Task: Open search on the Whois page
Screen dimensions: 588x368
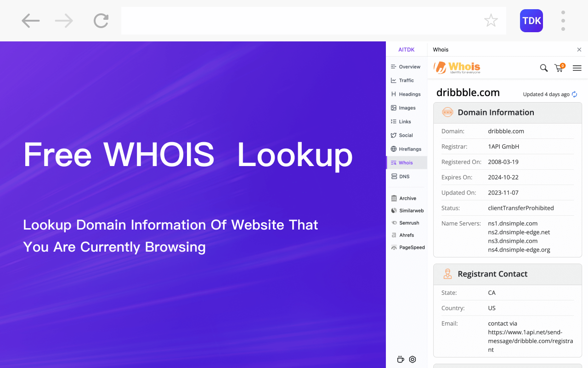Action: (x=544, y=68)
